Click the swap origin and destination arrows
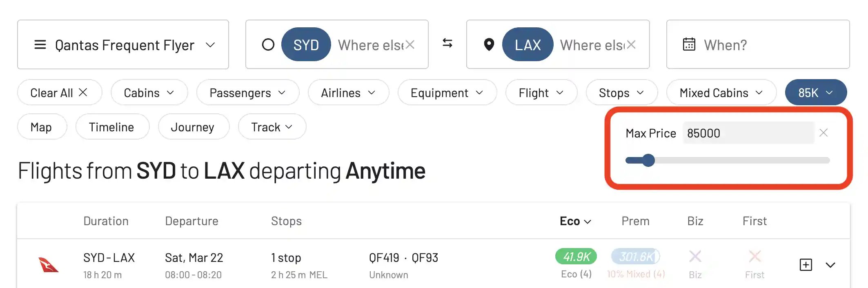The height and width of the screenshot is (288, 868). [x=447, y=43]
